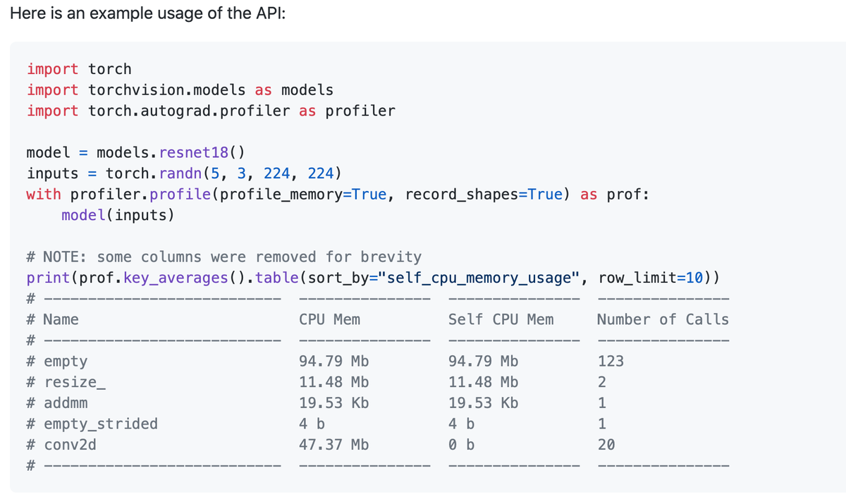Click number of calls '1' for addmm
Viewport: 846px width, 504px height.
pyautogui.click(x=602, y=403)
